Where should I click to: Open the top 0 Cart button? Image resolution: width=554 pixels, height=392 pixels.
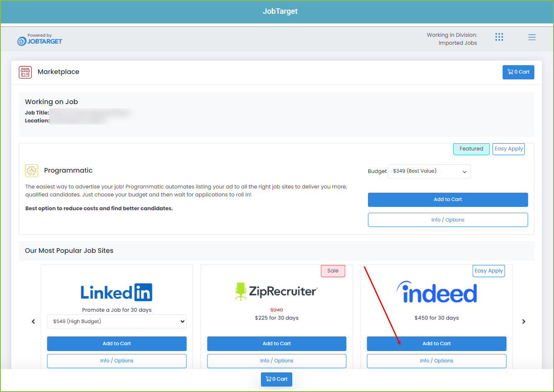point(518,72)
